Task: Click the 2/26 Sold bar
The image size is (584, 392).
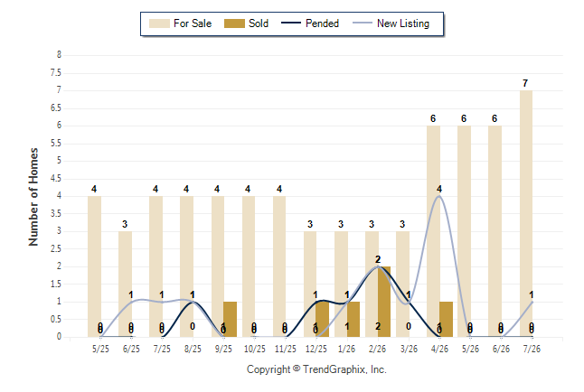Action: 384,302
